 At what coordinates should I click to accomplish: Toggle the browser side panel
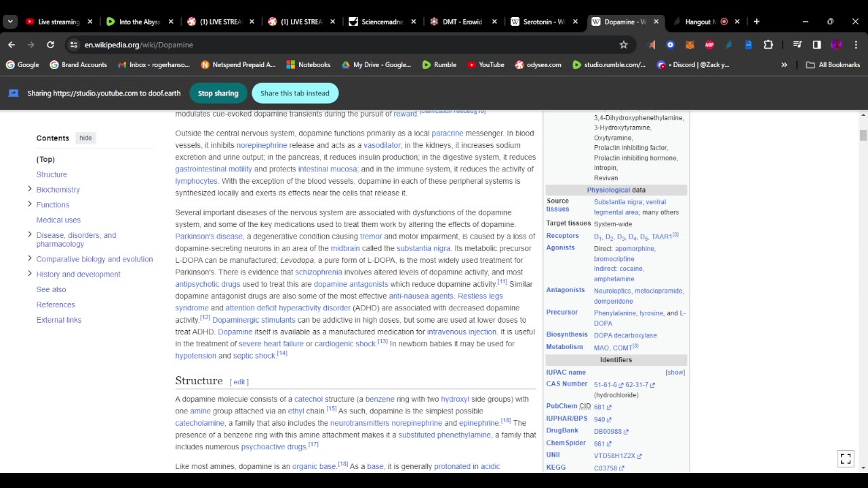coord(816,45)
